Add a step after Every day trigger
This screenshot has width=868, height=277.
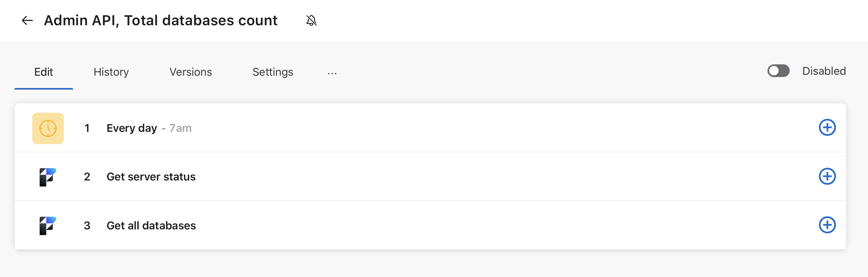[827, 127]
